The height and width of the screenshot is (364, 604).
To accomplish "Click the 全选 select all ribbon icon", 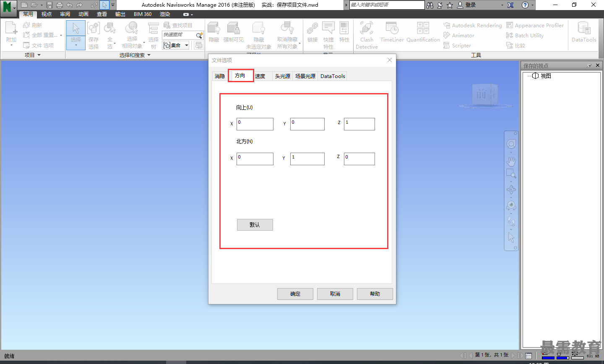I will point(110,35).
